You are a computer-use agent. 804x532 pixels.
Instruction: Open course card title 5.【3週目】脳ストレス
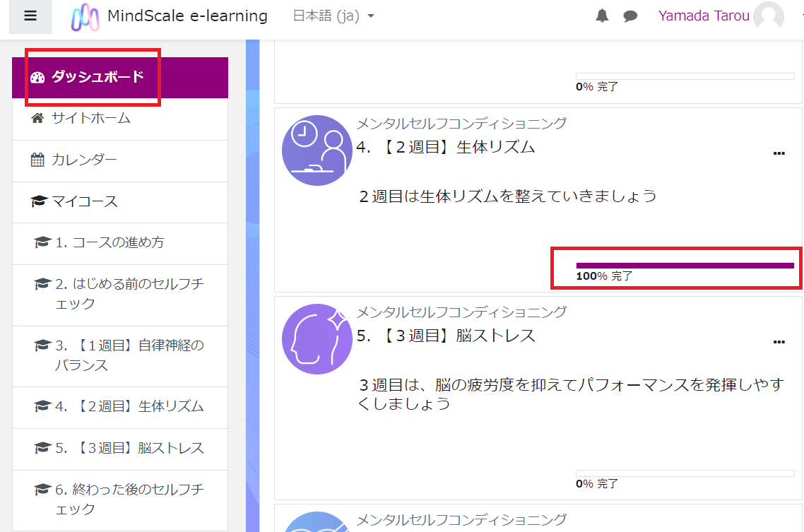pyautogui.click(x=446, y=336)
